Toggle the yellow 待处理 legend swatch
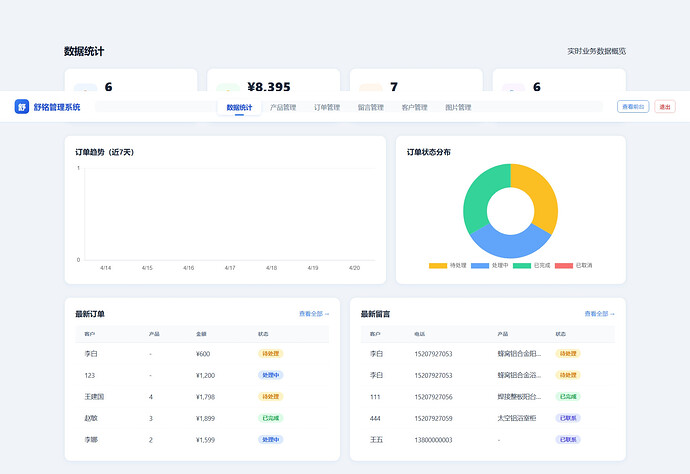 click(x=438, y=266)
